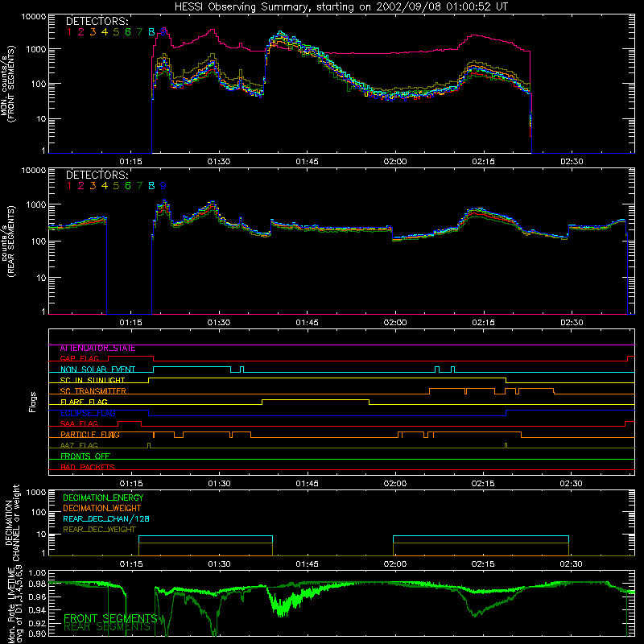Click detector 7 legend number in front segments panel
This screenshot has height=644, width=644.
tap(139, 32)
